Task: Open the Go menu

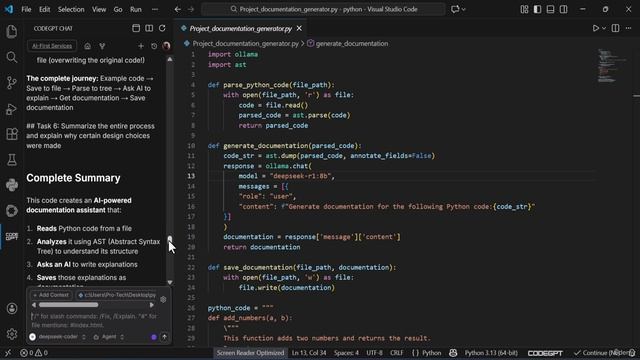Action: point(118,9)
